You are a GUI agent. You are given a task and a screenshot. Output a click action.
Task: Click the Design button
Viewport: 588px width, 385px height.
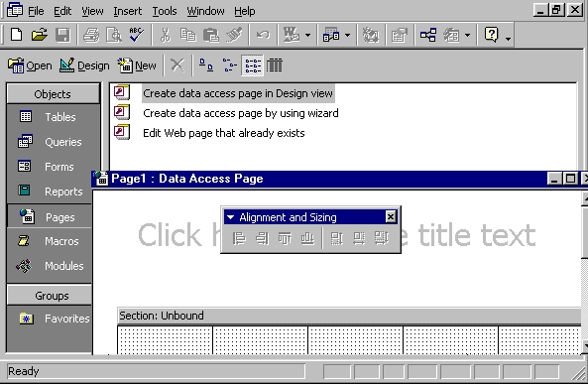(84, 65)
